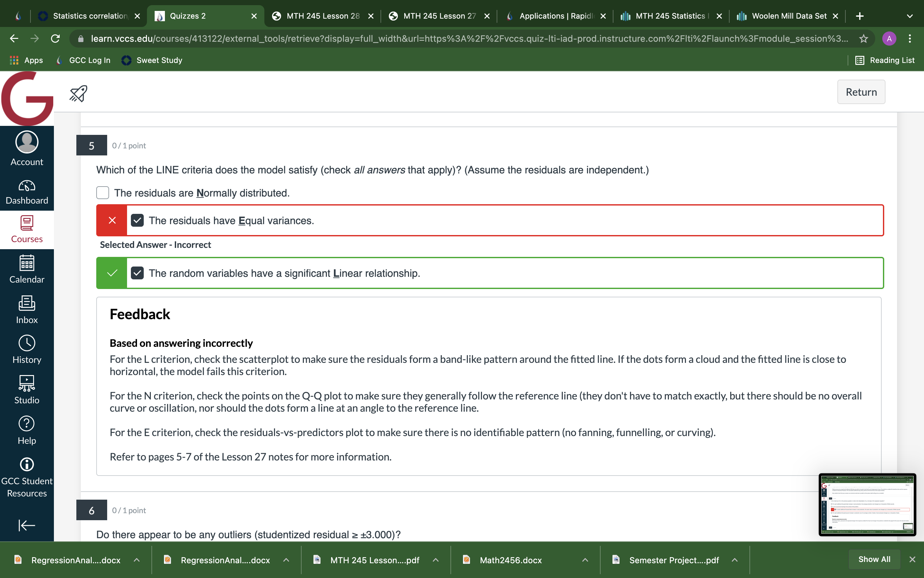The width and height of the screenshot is (924, 578).
Task: Open the Inbox sidebar item
Action: click(x=27, y=310)
